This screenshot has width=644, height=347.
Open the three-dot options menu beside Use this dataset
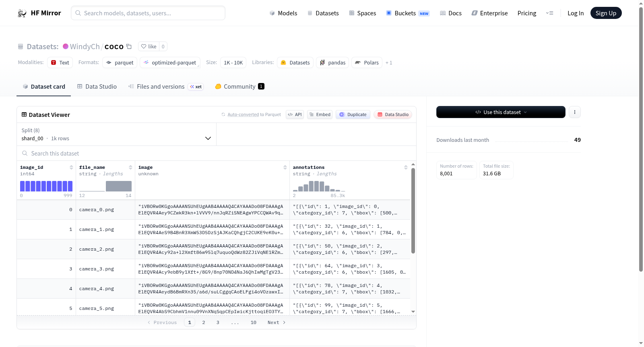[575, 112]
